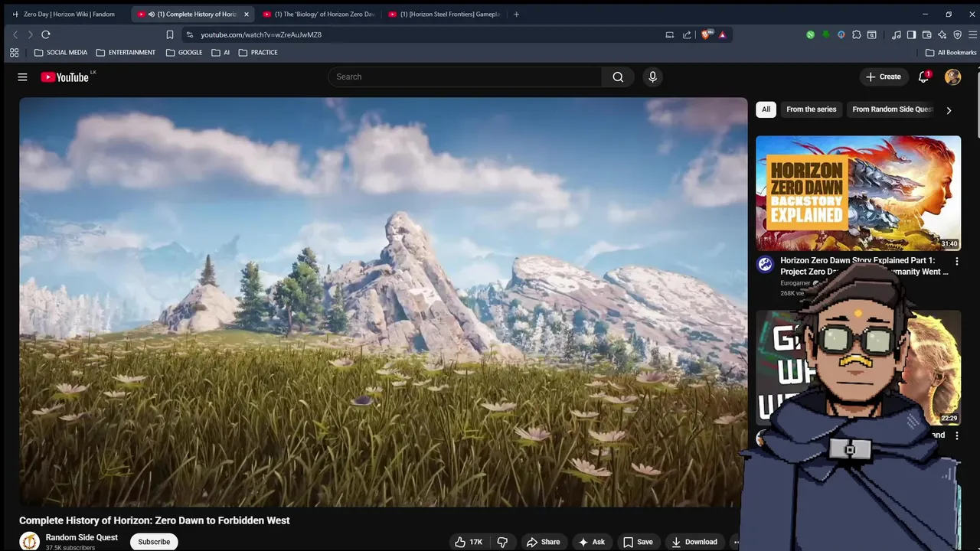The width and height of the screenshot is (980, 551).
Task: Open the music note playlist icon
Action: pos(896,34)
